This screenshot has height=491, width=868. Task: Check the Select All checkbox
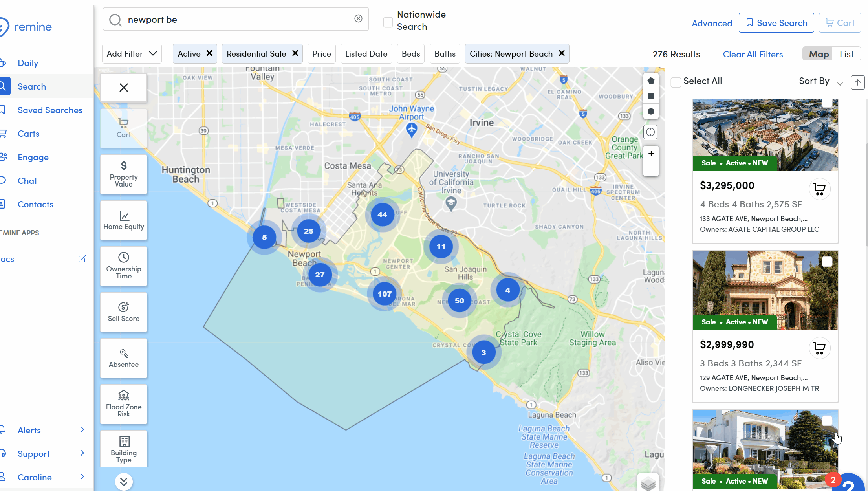coord(676,82)
